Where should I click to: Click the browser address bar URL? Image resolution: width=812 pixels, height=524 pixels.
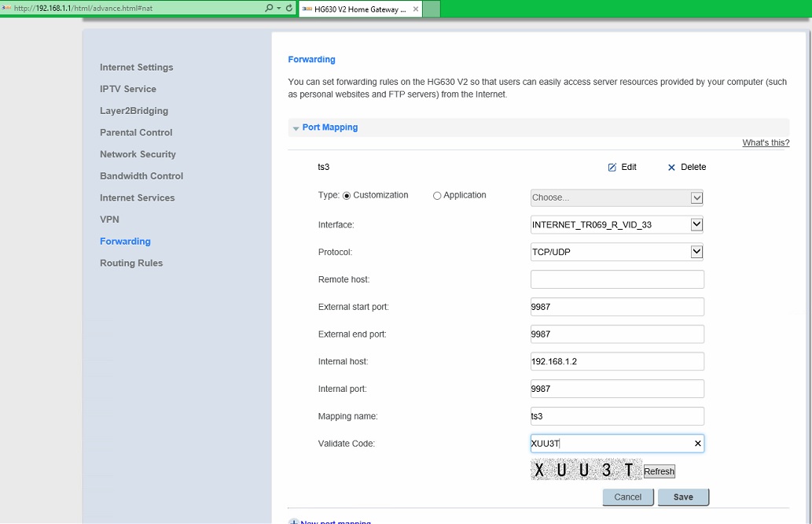83,9
